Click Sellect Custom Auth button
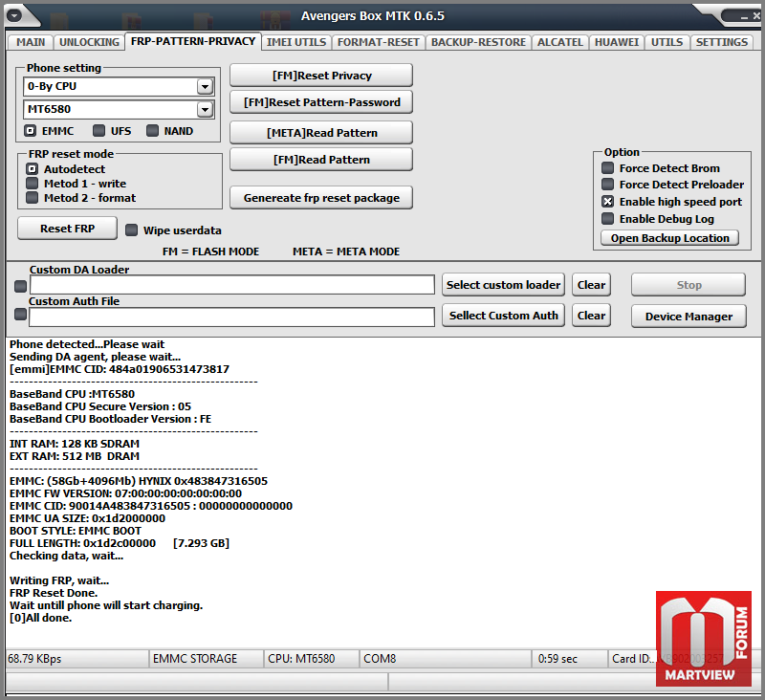The height and width of the screenshot is (700, 765). (x=503, y=316)
